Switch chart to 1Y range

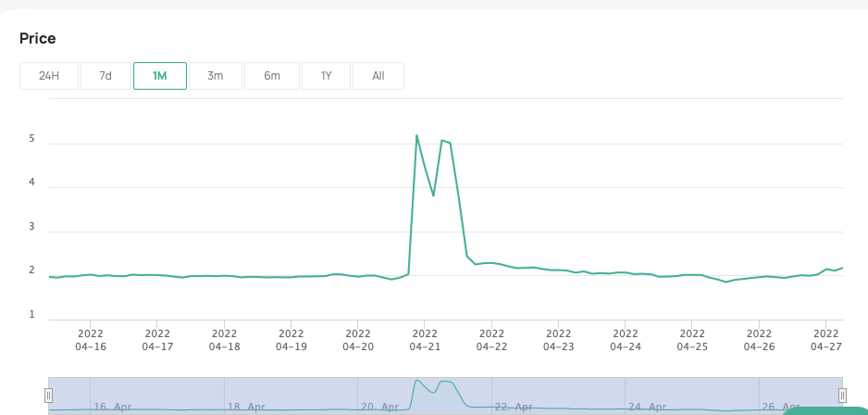click(326, 76)
